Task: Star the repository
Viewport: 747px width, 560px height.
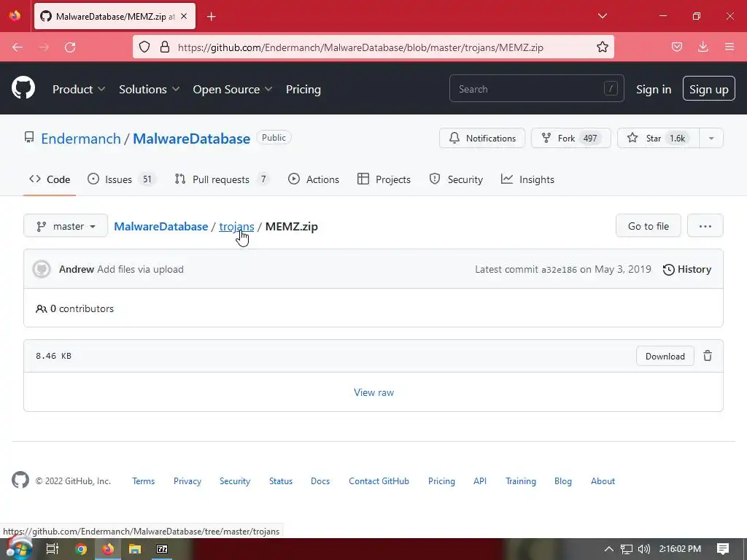Action: pyautogui.click(x=659, y=138)
